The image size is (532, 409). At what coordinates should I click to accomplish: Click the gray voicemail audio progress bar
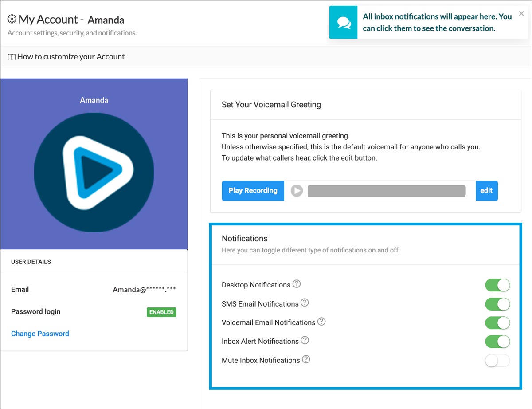pyautogui.click(x=386, y=191)
